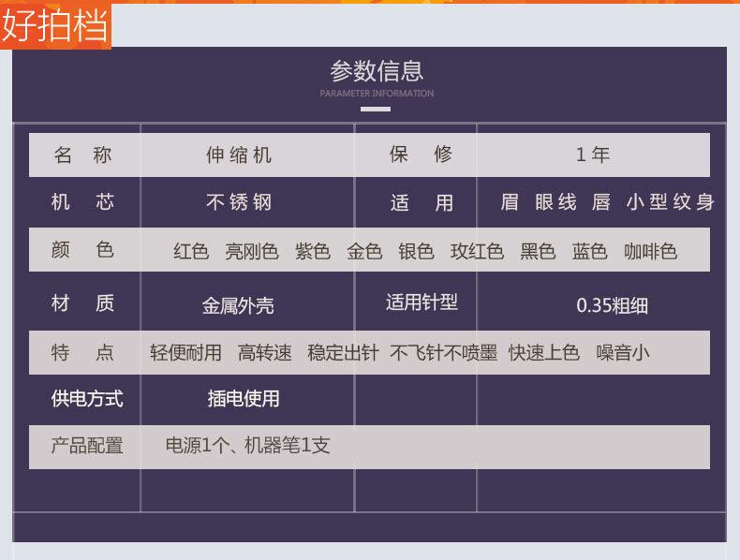
Task: Select the 插电使用 value cell
Action: pos(244,399)
